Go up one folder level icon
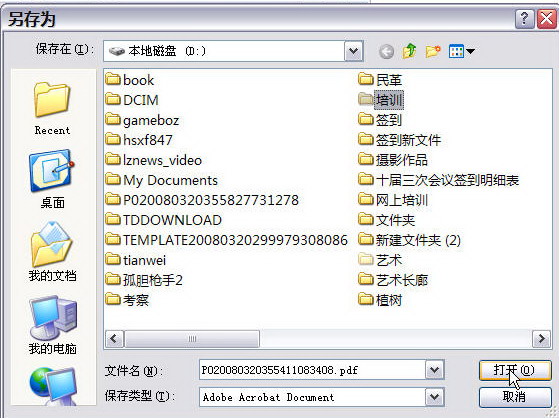This screenshot has width=559, height=418. tap(410, 51)
